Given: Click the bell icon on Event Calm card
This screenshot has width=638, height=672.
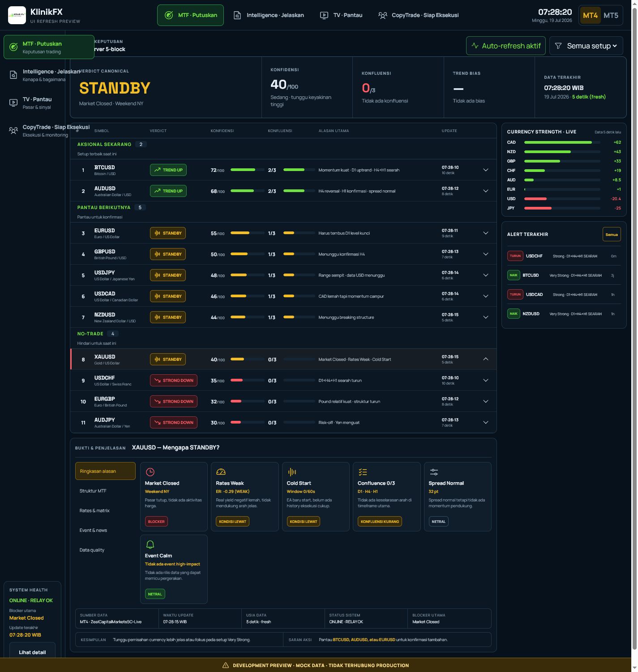Looking at the screenshot, I should [150, 544].
